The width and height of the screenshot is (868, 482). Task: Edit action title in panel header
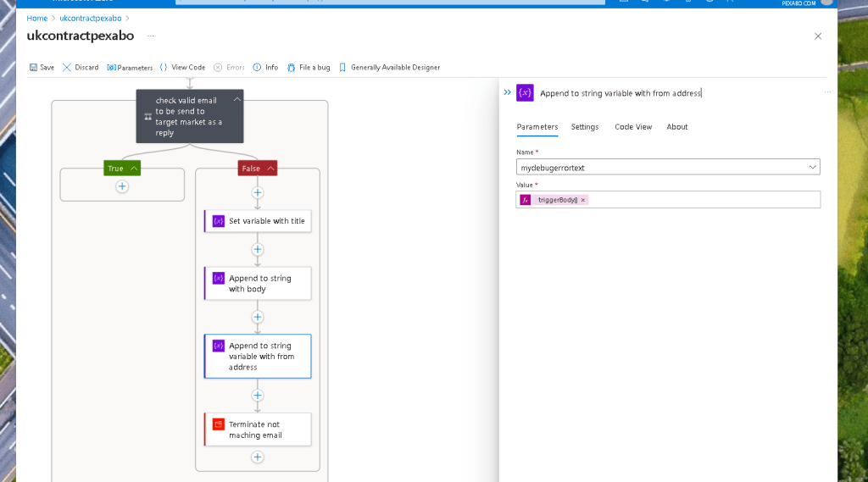pyautogui.click(x=620, y=93)
